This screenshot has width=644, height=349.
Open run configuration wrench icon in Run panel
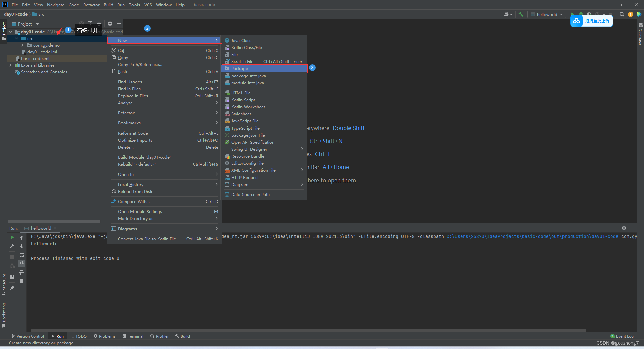(12, 246)
